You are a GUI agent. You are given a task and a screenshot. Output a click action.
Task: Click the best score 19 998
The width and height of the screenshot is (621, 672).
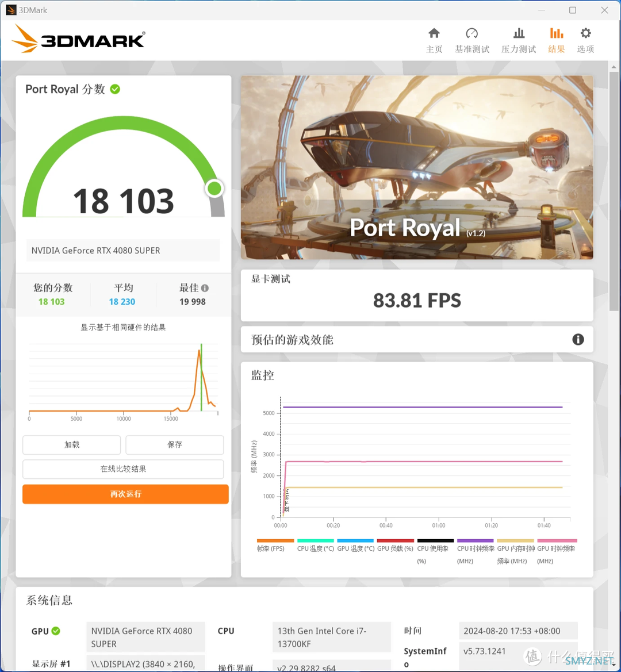(x=193, y=302)
